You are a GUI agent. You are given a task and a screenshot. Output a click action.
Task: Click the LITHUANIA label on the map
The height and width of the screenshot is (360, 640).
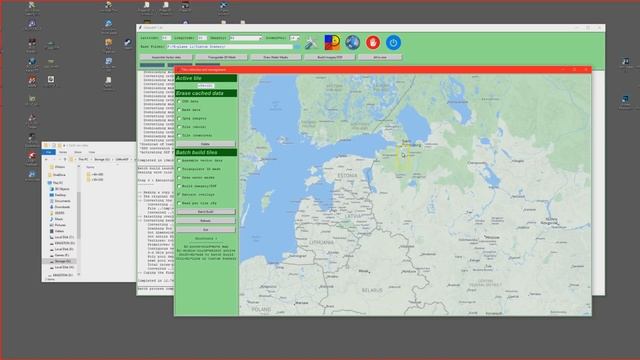click(x=321, y=242)
